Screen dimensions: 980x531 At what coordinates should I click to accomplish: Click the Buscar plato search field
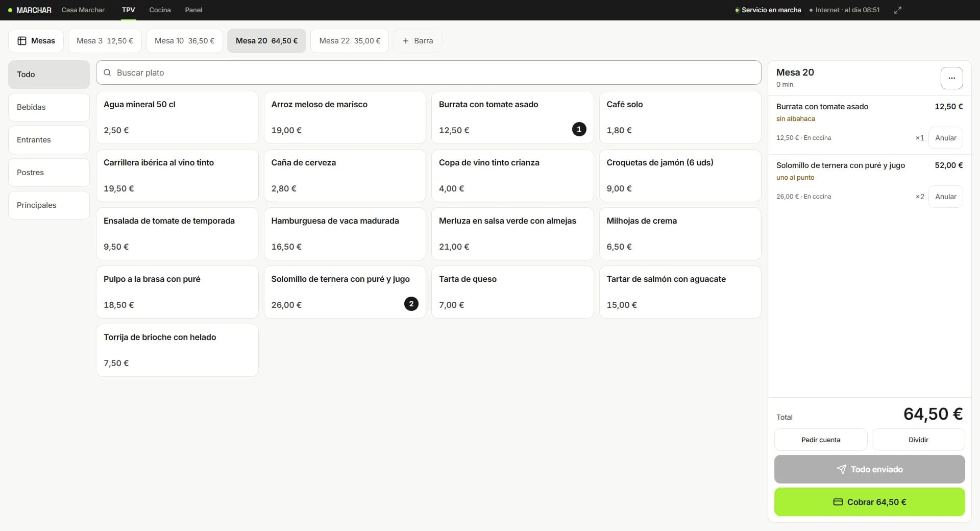429,73
